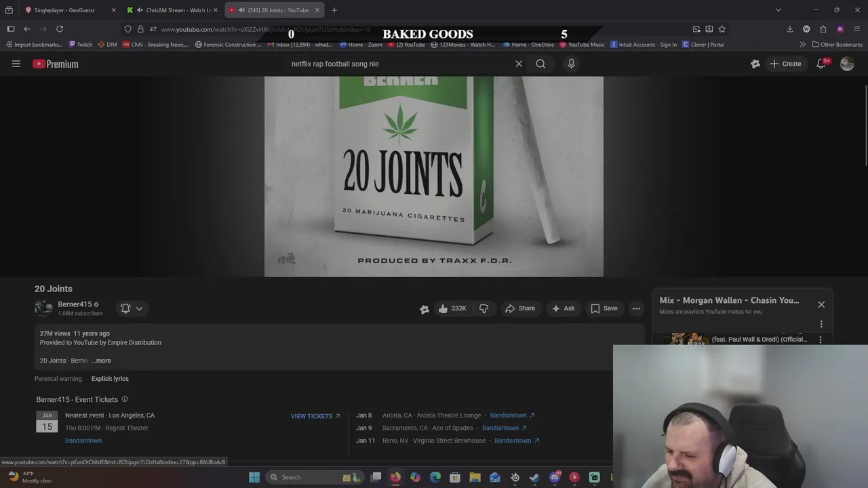Open Mix playlist options three-dot menu
The width and height of the screenshot is (868, 488).
tap(821, 324)
